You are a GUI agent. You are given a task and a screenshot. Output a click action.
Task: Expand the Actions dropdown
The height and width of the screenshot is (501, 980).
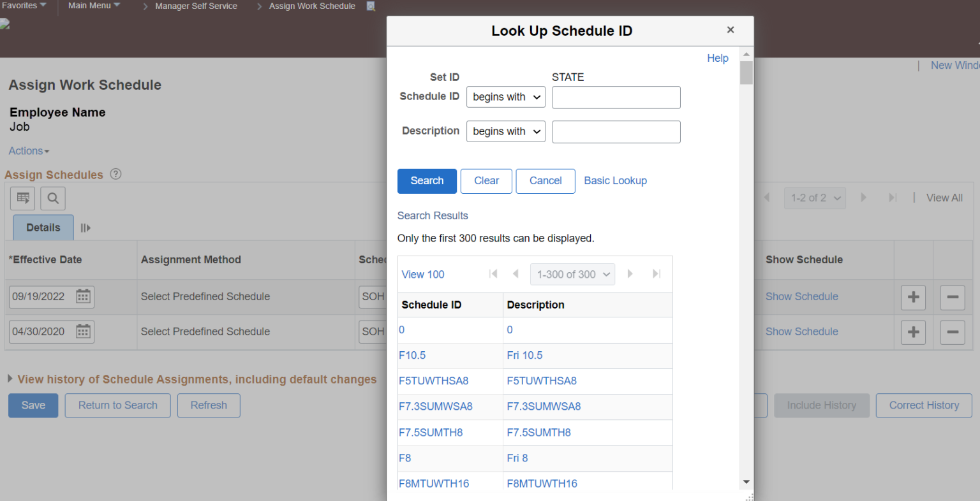pyautogui.click(x=28, y=150)
